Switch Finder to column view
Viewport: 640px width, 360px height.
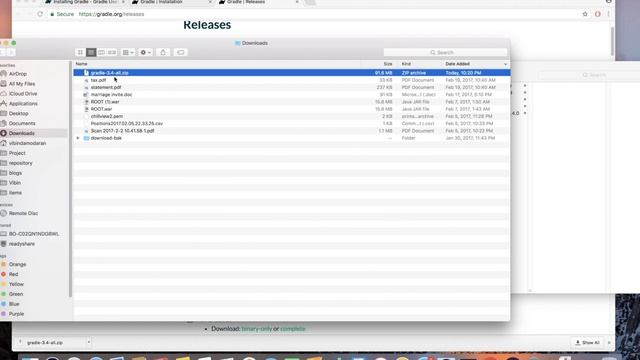(101, 52)
